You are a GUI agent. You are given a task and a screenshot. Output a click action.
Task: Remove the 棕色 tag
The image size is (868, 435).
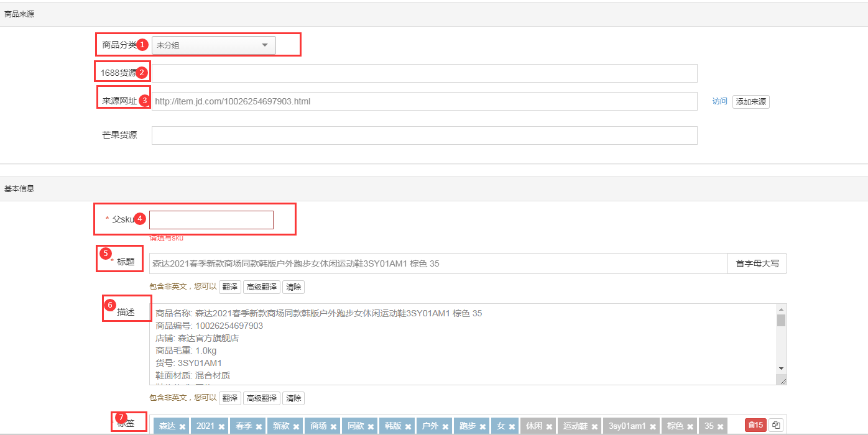(x=690, y=427)
